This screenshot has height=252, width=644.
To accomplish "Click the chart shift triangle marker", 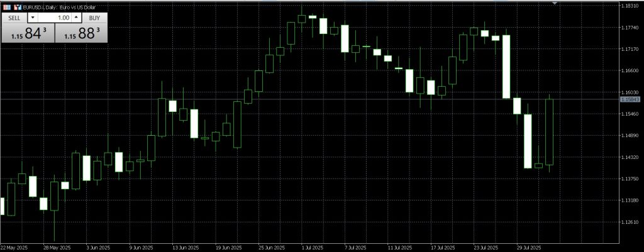I will coord(555,4).
